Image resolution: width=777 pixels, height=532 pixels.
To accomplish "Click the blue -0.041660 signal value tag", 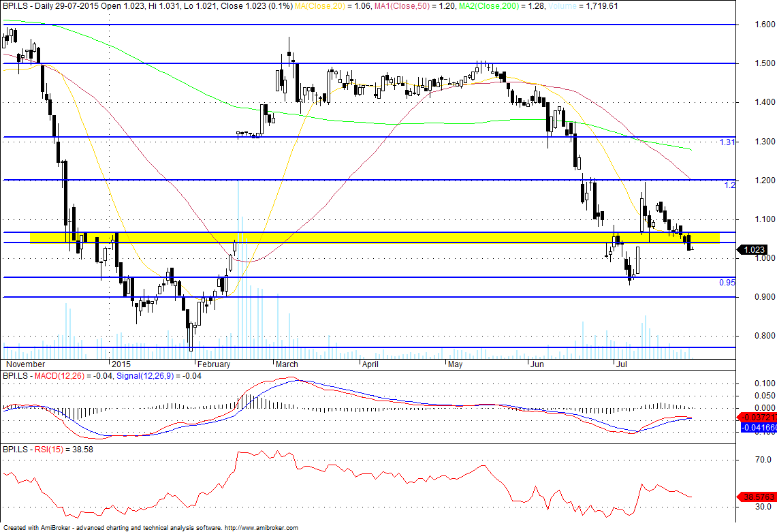I will (759, 427).
